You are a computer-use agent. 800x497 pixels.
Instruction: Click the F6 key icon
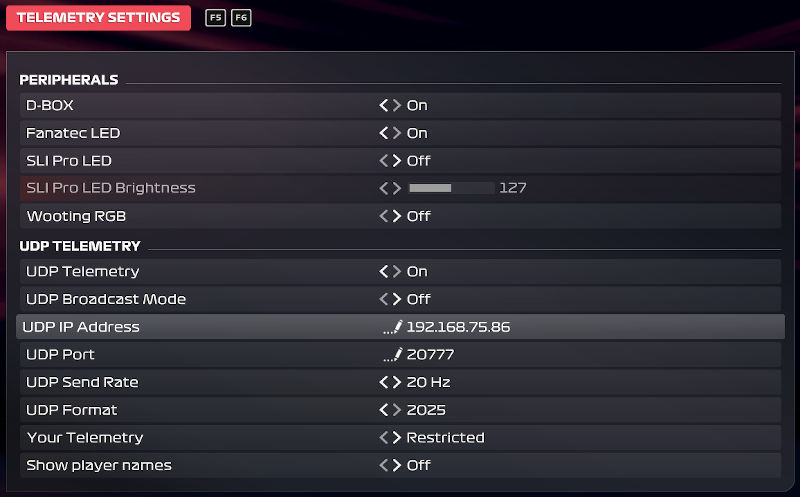coord(241,18)
